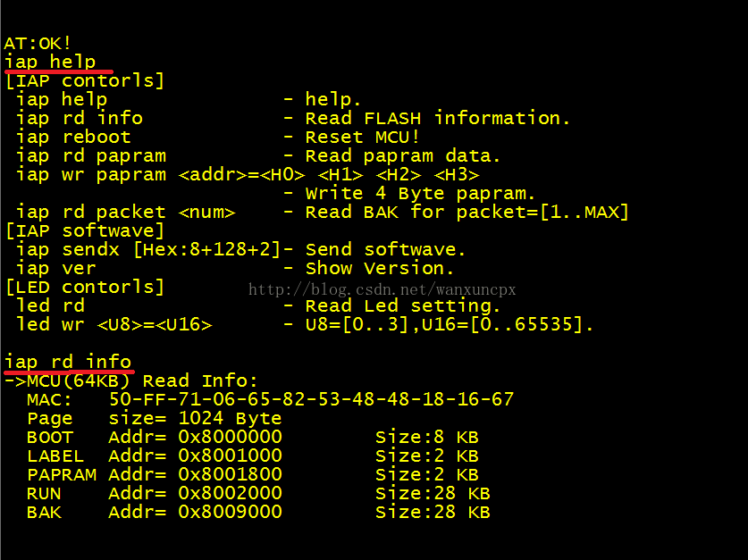Click the "led wr <U8>=<U16>" command
Viewport: 748px width, 560px height.
click(113, 324)
